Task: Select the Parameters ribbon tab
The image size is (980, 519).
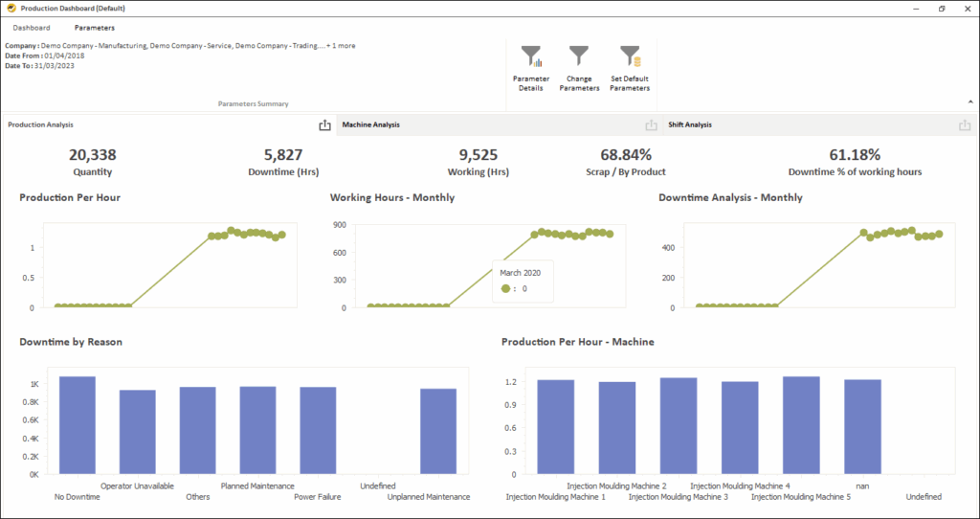Action: coord(95,28)
